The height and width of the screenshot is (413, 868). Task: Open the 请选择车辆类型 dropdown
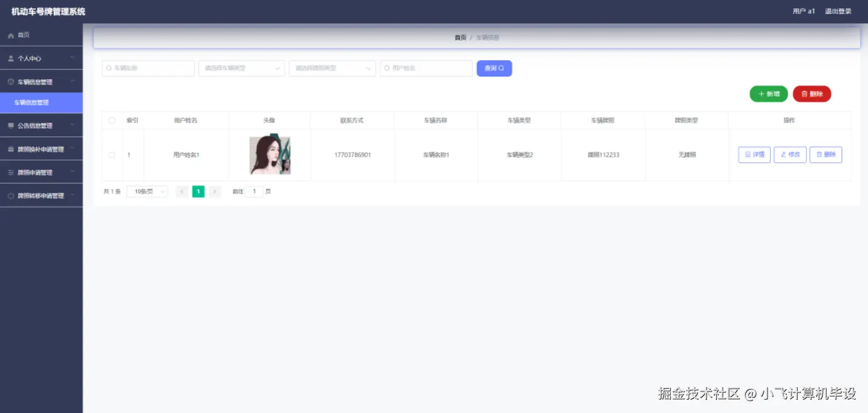(242, 68)
